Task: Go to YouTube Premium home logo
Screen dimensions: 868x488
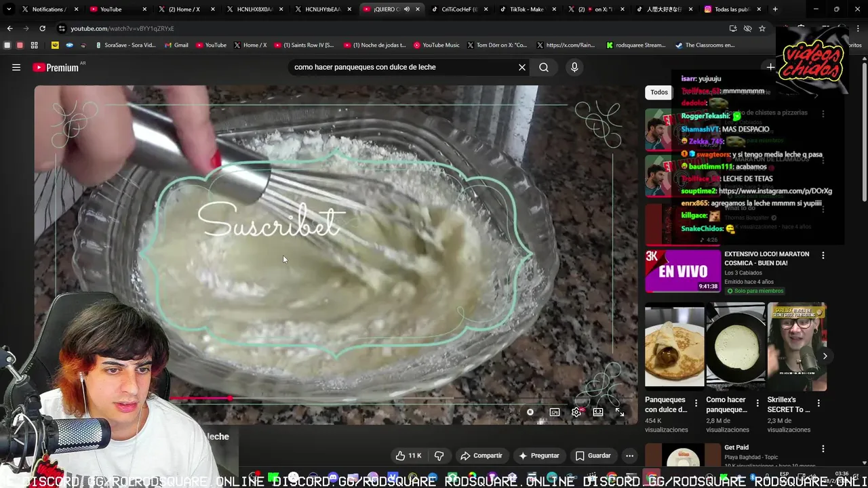Action: tap(56, 67)
